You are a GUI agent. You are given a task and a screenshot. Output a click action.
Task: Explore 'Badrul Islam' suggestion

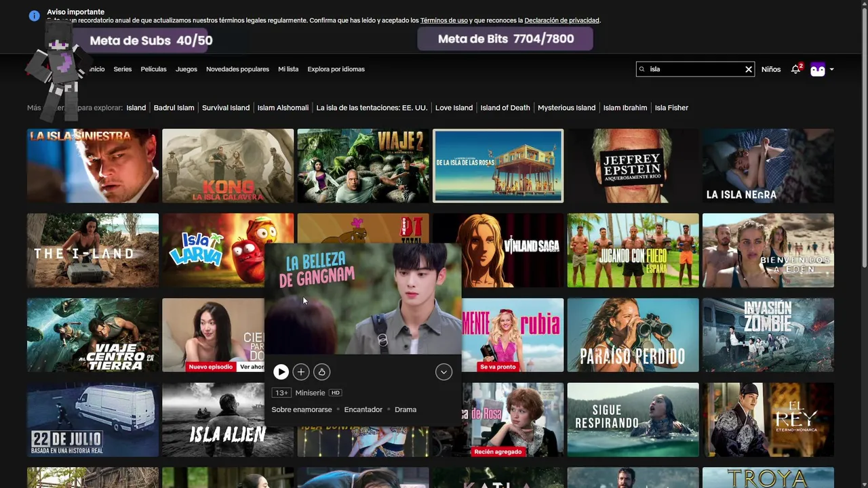(x=174, y=108)
